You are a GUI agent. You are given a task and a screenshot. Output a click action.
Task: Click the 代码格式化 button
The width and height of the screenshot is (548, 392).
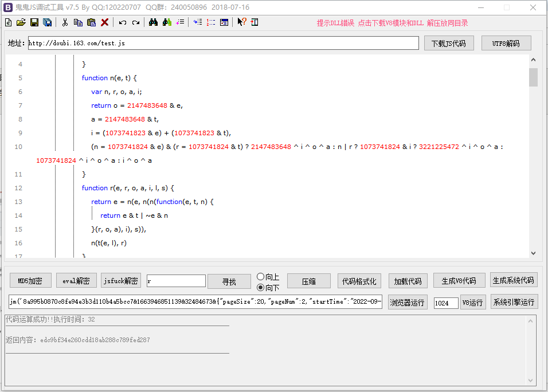point(359,281)
